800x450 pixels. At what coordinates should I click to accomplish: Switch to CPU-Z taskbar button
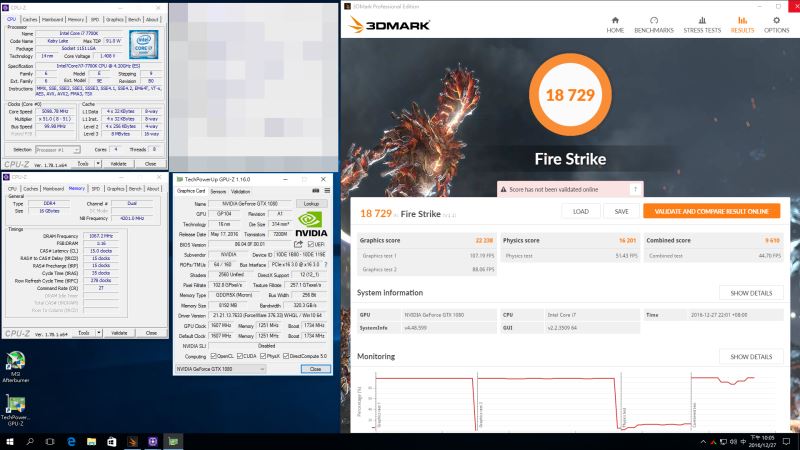[153, 441]
